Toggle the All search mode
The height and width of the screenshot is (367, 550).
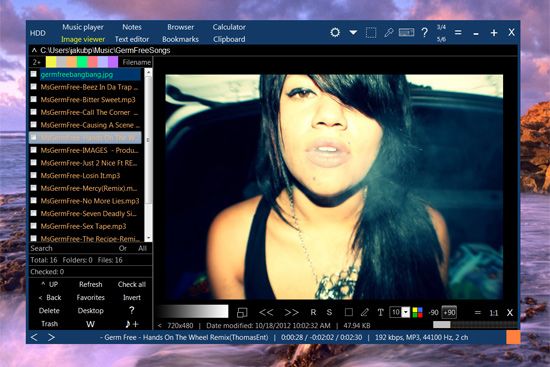coord(142,248)
